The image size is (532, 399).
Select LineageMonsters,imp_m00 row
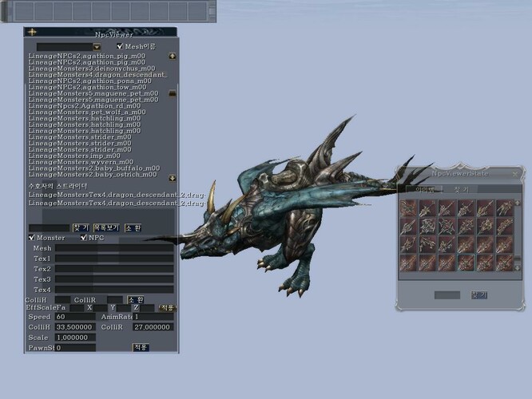coord(74,156)
